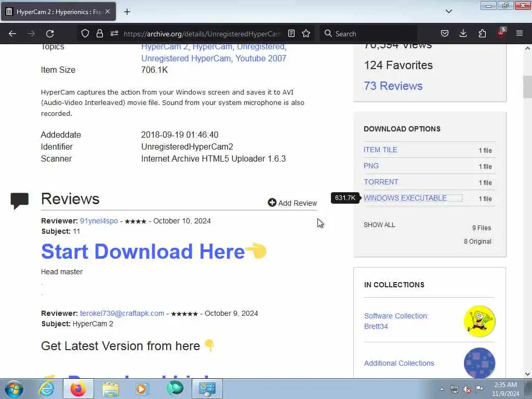
Task: Bookmark this page with the star
Action: pos(306,33)
